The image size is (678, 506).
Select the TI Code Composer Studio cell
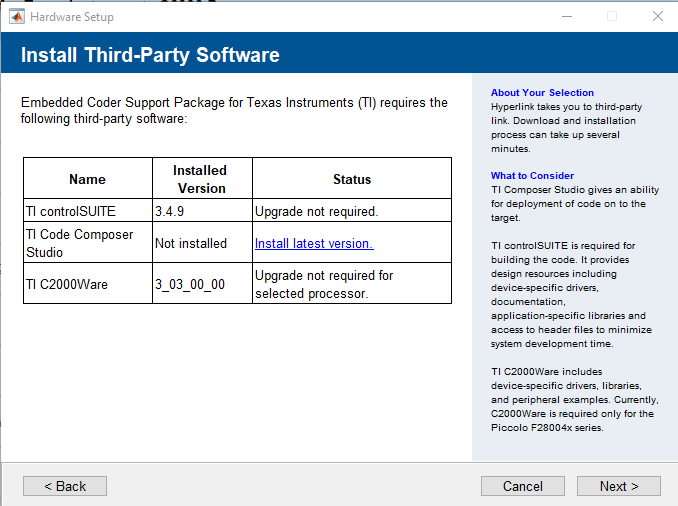point(88,243)
